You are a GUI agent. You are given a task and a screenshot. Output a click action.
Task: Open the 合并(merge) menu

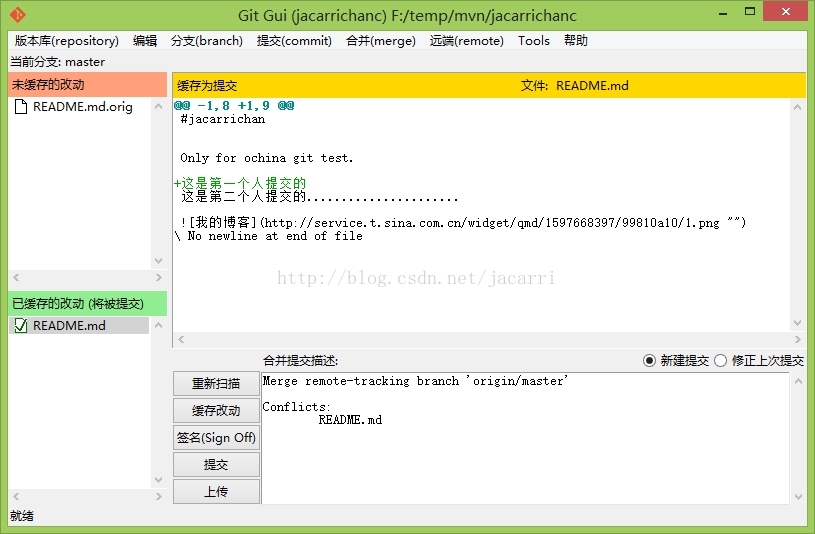coord(381,41)
